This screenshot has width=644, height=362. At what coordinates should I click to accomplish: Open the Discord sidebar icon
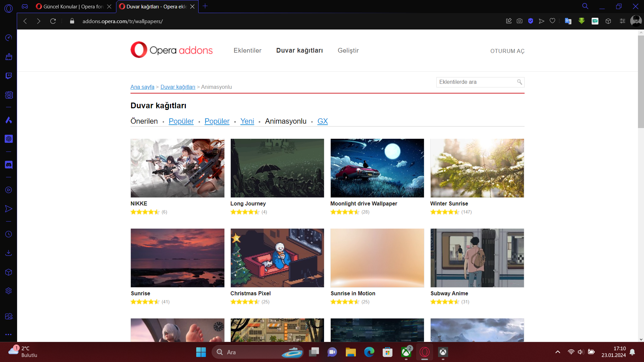tap(9, 165)
